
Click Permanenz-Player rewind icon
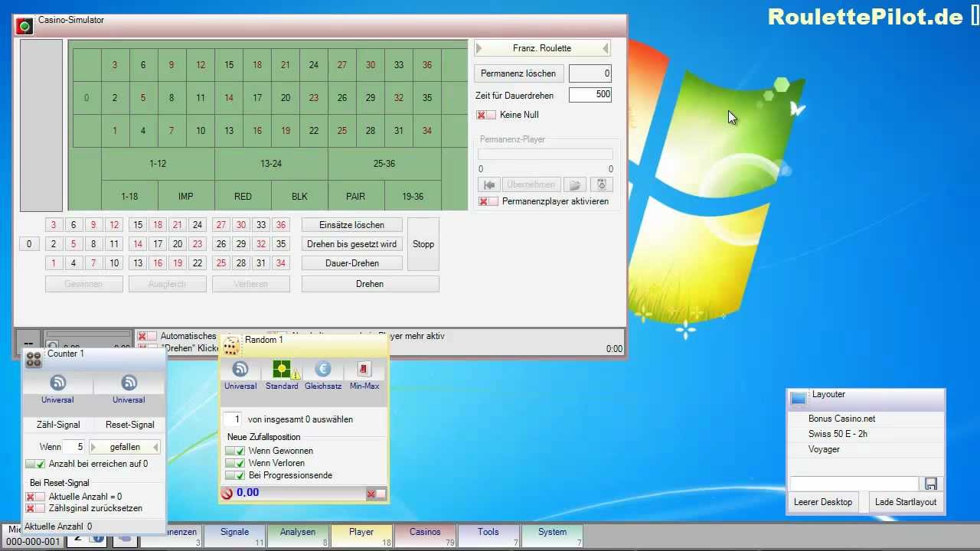(489, 185)
